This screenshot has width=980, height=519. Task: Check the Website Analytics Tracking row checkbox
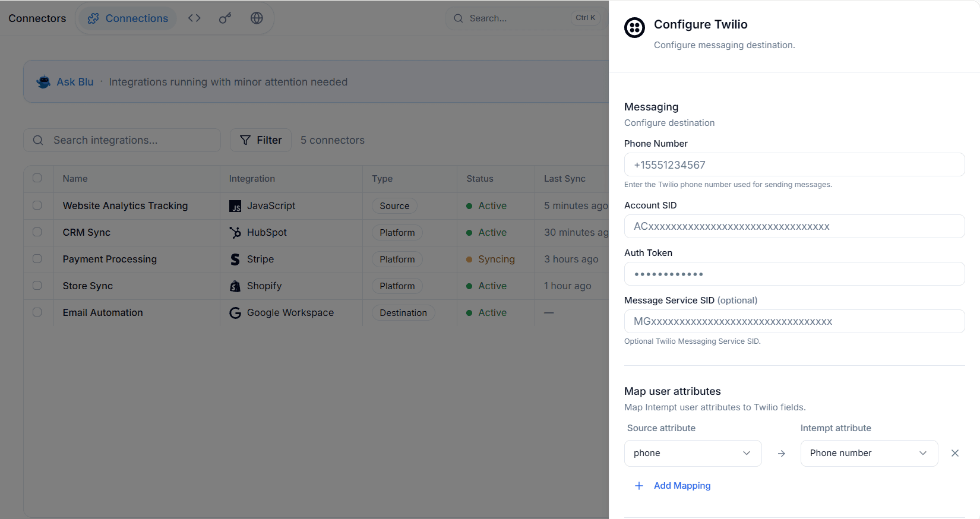coord(37,205)
